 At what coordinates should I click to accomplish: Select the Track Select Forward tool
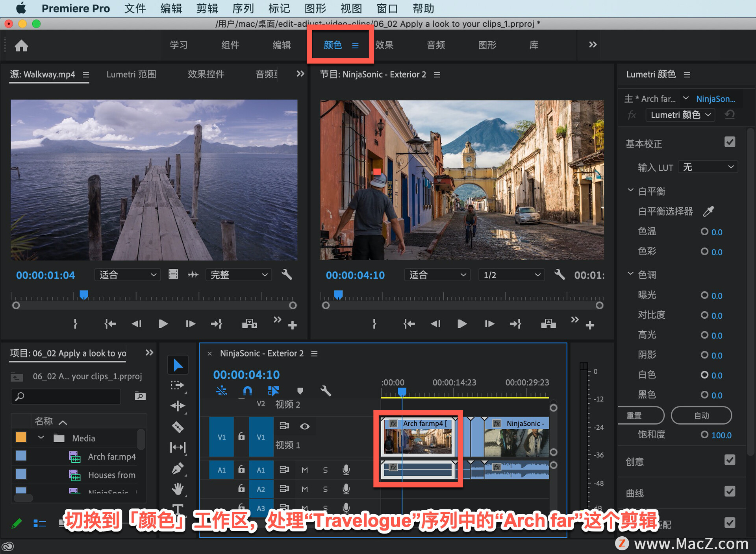tap(178, 385)
